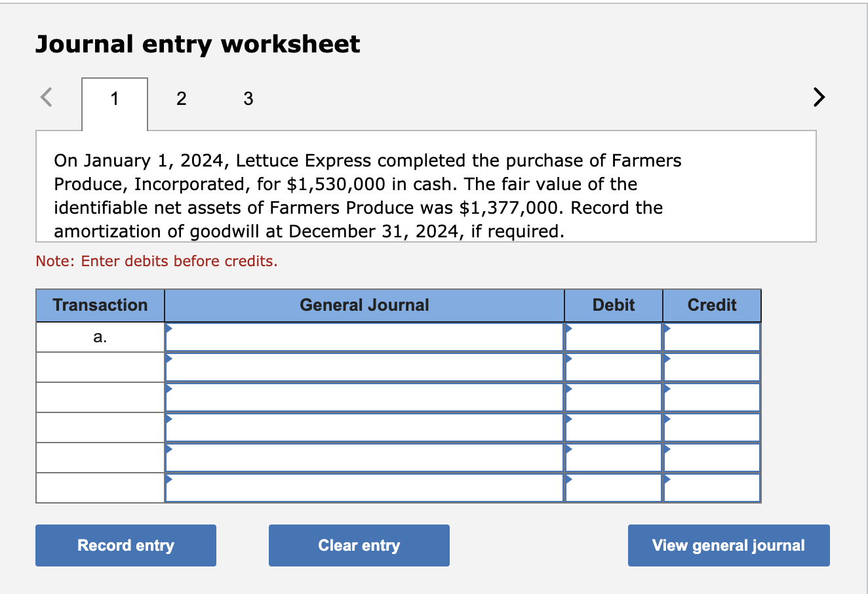Click the Transaction column header
Image resolution: width=868 pixels, height=594 pixels.
(99, 305)
